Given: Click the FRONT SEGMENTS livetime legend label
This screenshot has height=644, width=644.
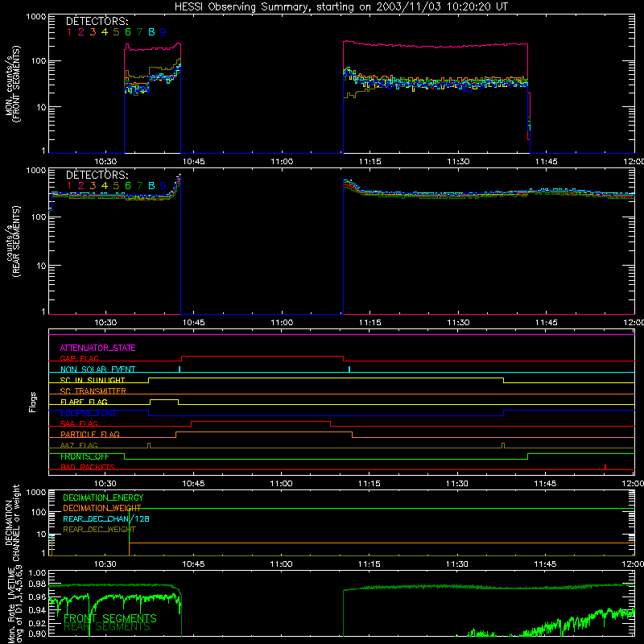Looking at the screenshot, I should click(110, 618).
